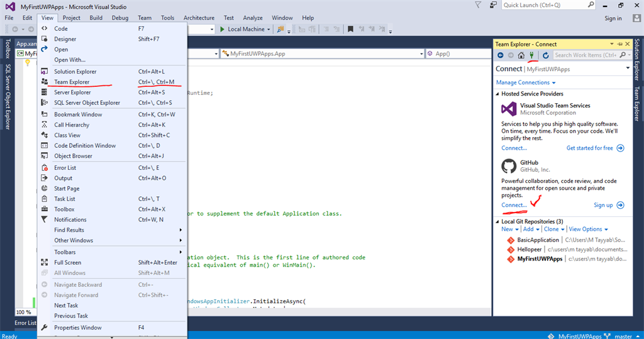Click the GitHub logo icon
Viewport: 644px width, 339px height.
[x=509, y=166]
